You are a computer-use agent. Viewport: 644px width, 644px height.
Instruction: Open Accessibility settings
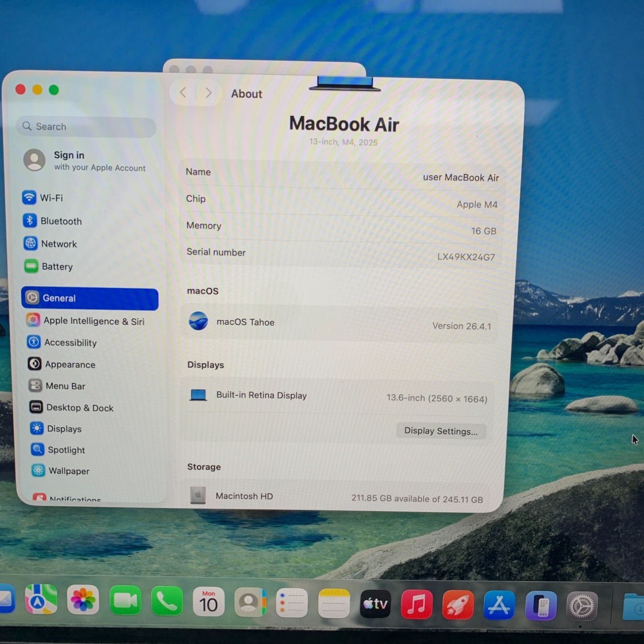[x=62, y=342]
